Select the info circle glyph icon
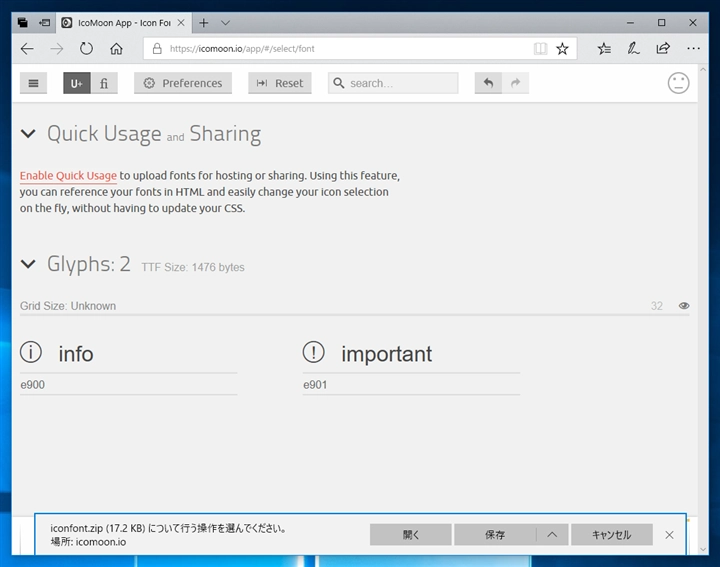 click(x=31, y=352)
